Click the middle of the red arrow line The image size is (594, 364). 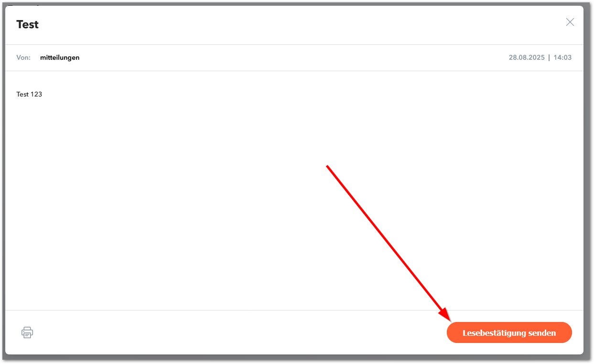click(x=388, y=242)
